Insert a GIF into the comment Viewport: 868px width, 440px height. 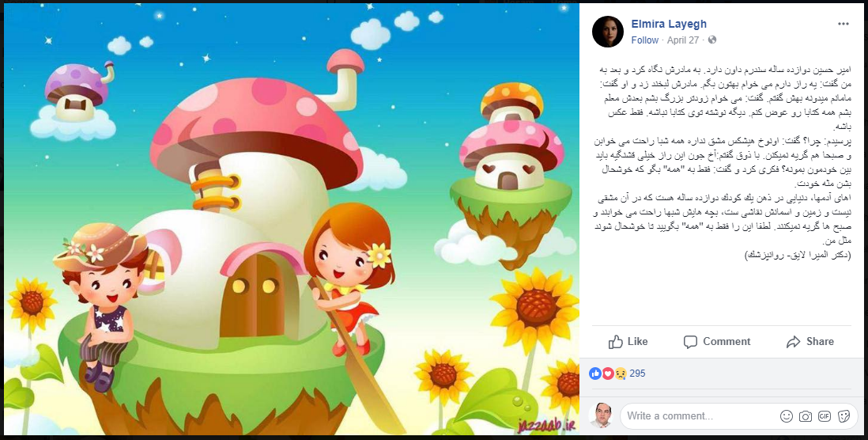825,416
